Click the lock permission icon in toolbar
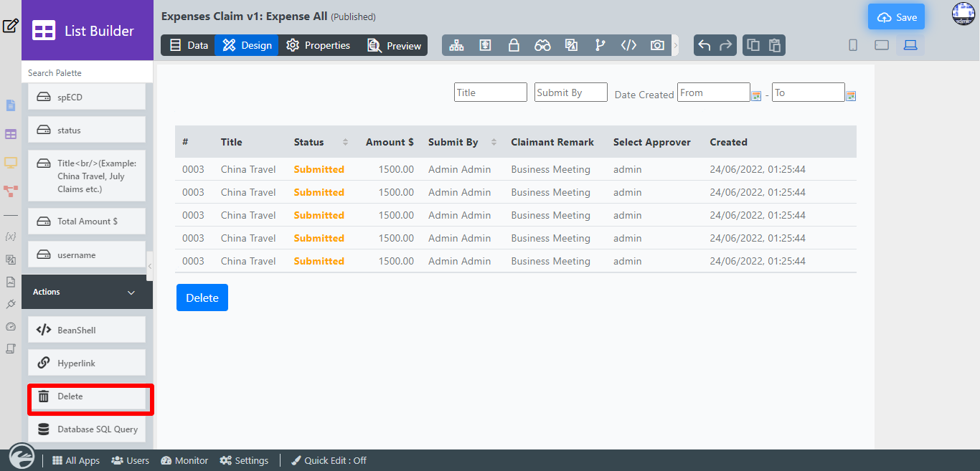The width and height of the screenshot is (980, 471). pos(514,45)
